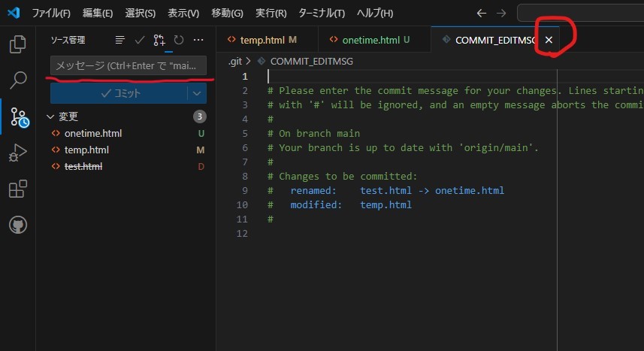Image resolution: width=644 pixels, height=351 pixels.
Task: Click the view as tree/list icon
Action: tap(120, 40)
